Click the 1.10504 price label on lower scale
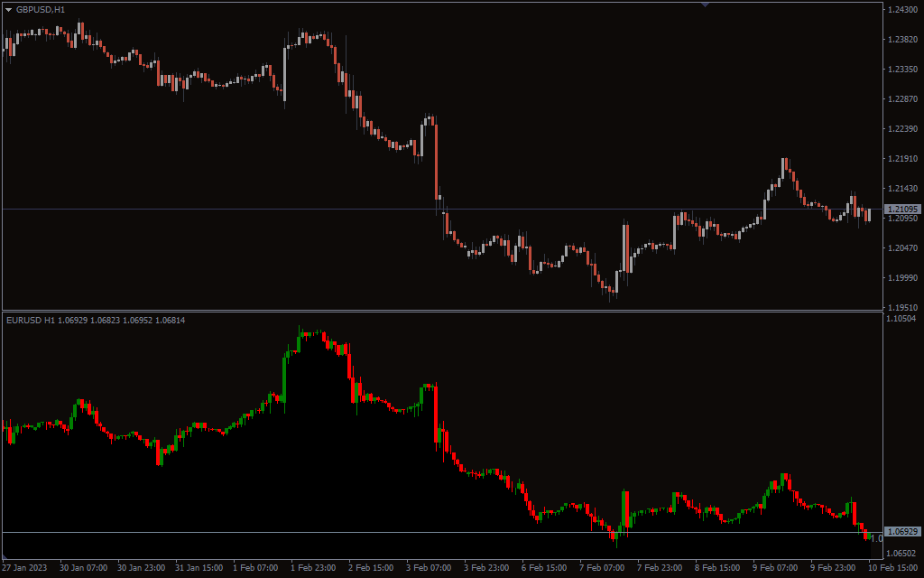Viewport: 924px width, 578px height. (x=902, y=319)
